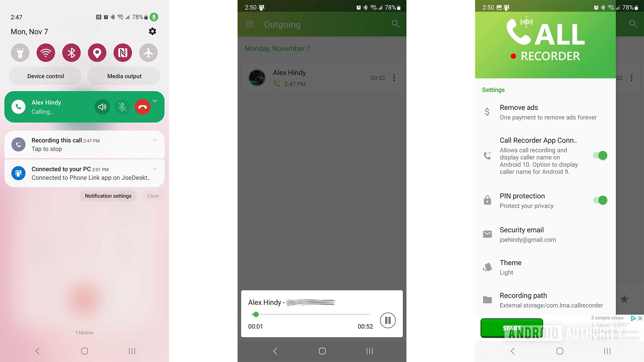Tap the pause button on call playback
This screenshot has width=644, height=362.
387,320
